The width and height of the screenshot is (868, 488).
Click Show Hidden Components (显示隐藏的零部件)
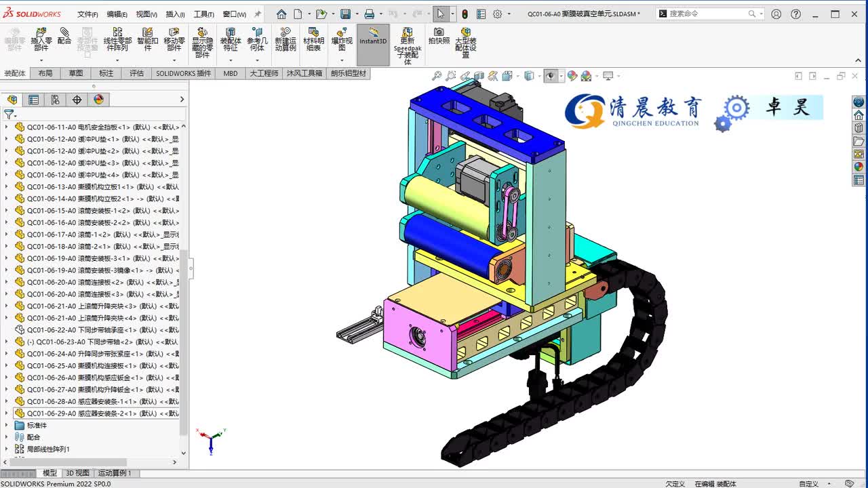tap(202, 42)
